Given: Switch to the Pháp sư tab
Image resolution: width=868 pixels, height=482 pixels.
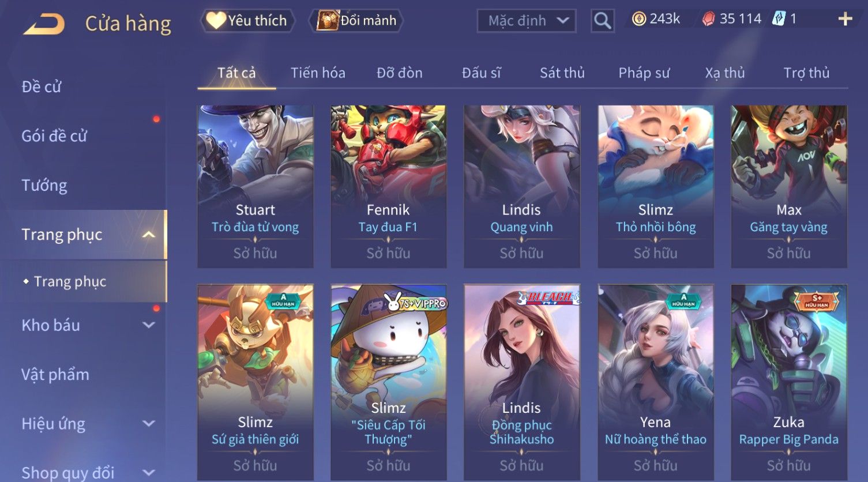Looking at the screenshot, I should 644,73.
